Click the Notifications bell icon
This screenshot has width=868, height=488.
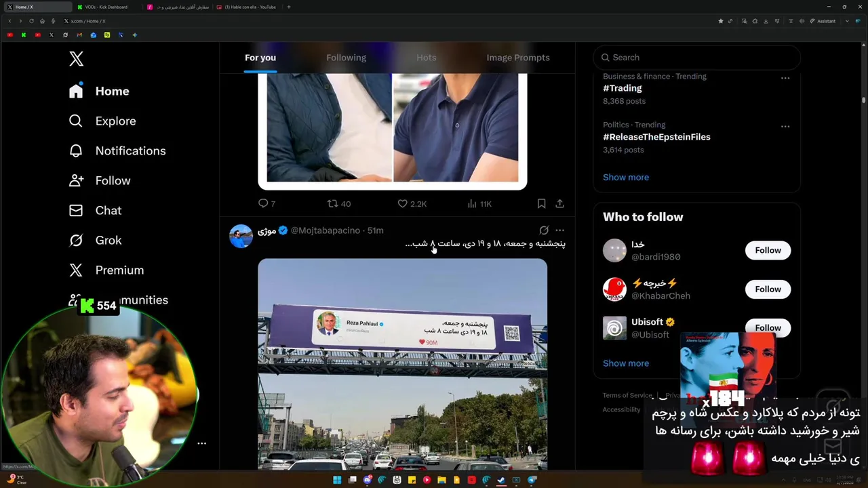[76, 150]
